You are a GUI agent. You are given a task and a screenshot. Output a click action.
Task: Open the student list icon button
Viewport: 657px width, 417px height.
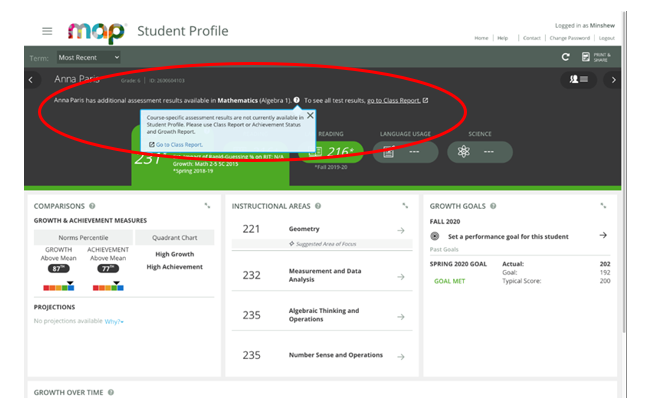click(x=575, y=80)
